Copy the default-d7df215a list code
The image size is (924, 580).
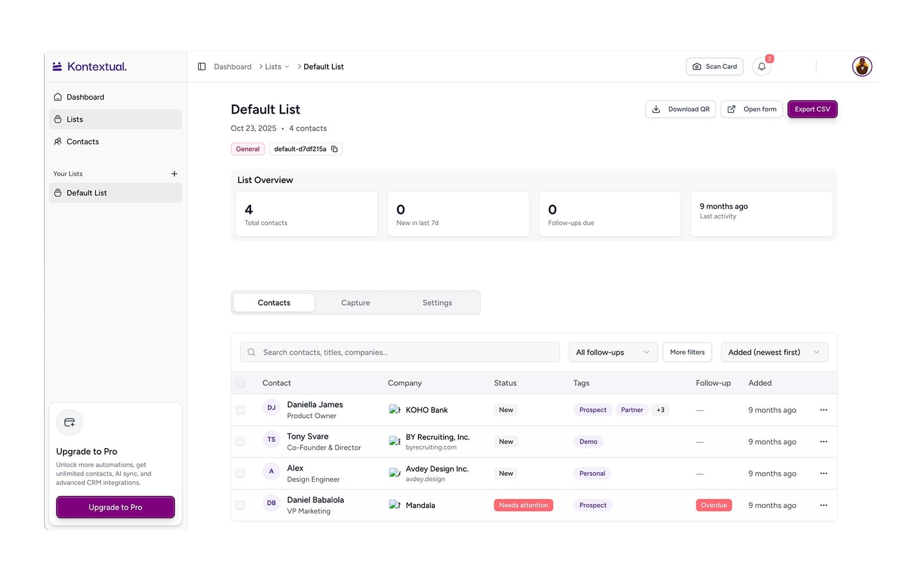pyautogui.click(x=334, y=149)
